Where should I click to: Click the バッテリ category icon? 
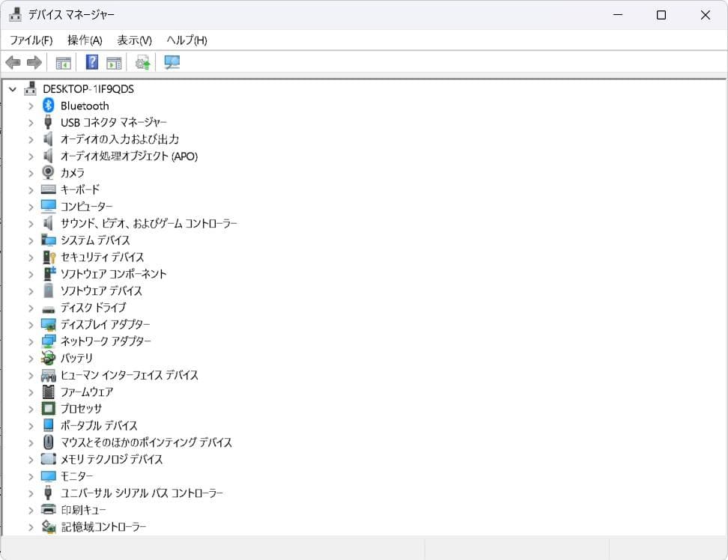click(48, 358)
